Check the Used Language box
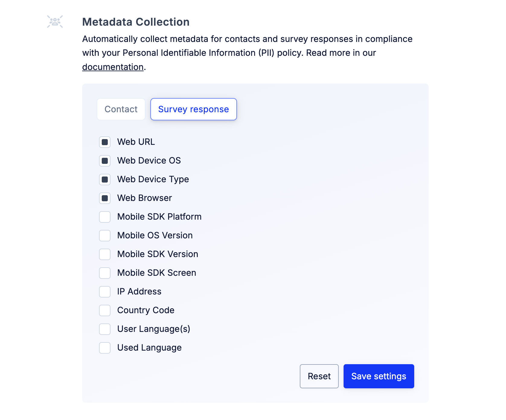Image resolution: width=506 pixels, height=420 pixels. point(105,348)
